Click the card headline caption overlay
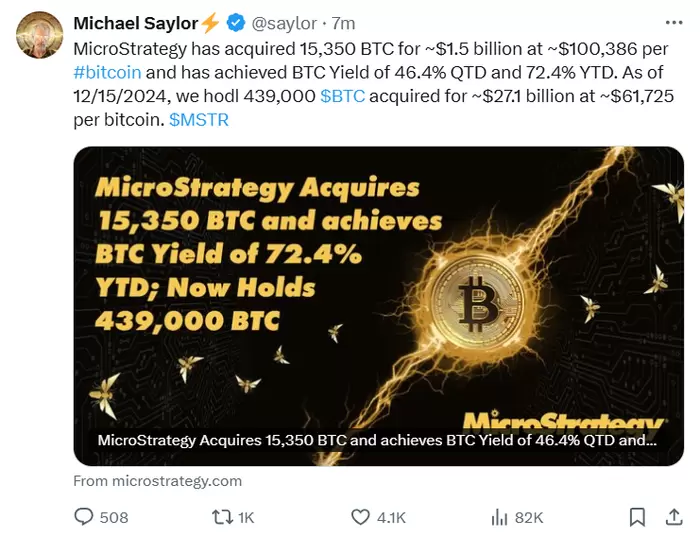The width and height of the screenshot is (700, 537). [378, 441]
